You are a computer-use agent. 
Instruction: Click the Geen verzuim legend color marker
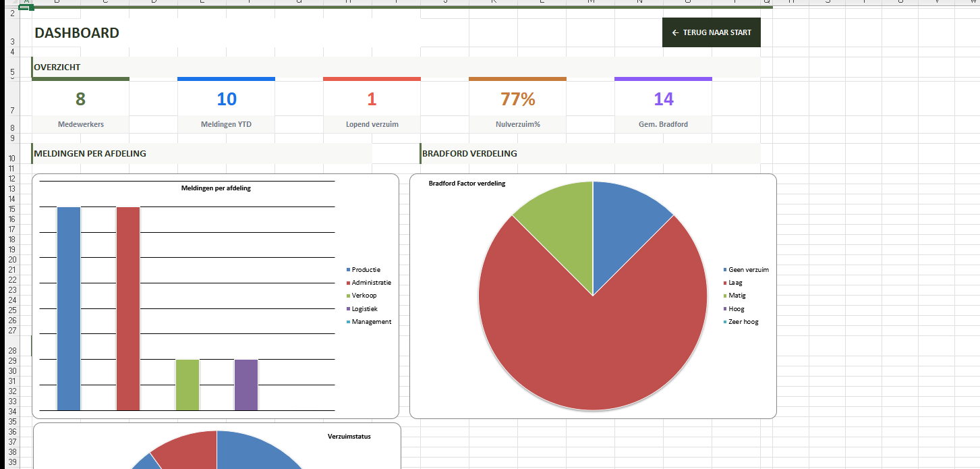725,270
